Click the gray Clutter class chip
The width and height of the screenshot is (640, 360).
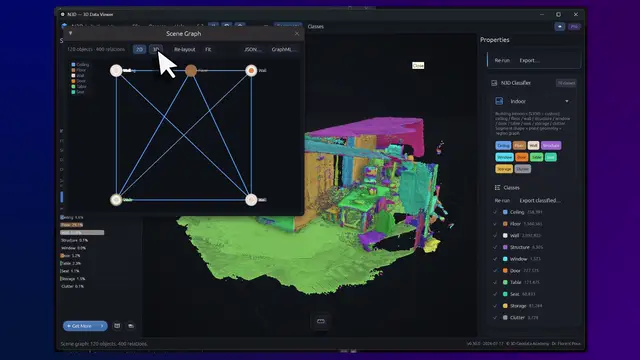522,169
